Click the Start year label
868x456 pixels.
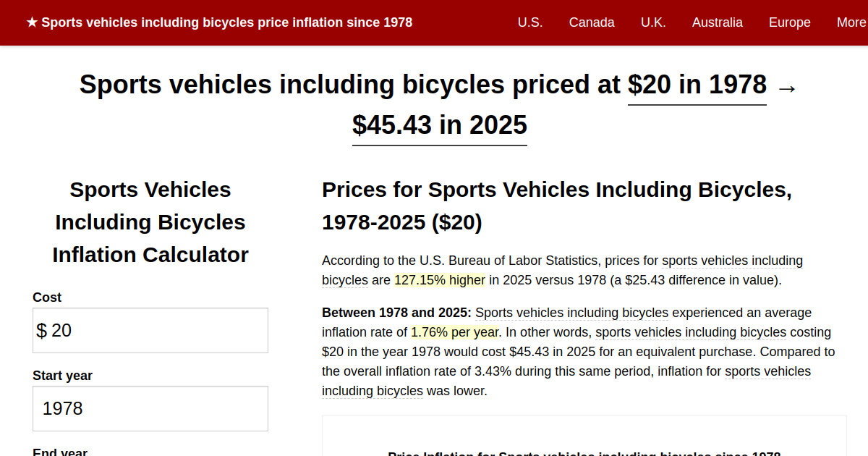tap(62, 376)
